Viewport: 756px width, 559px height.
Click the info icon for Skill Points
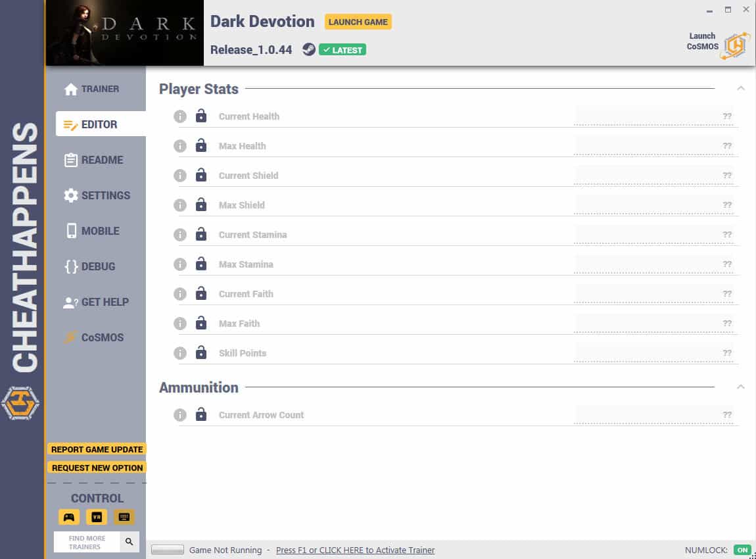(x=180, y=353)
